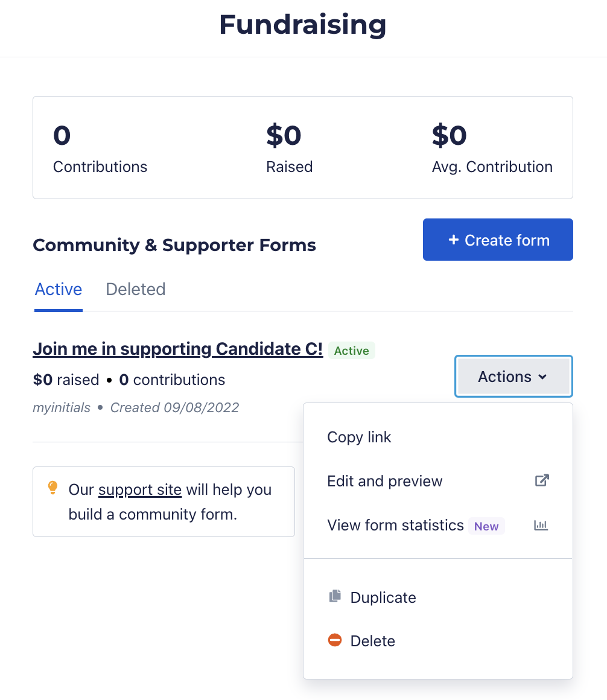Click the Create form button
This screenshot has height=700, width=607.
click(498, 240)
